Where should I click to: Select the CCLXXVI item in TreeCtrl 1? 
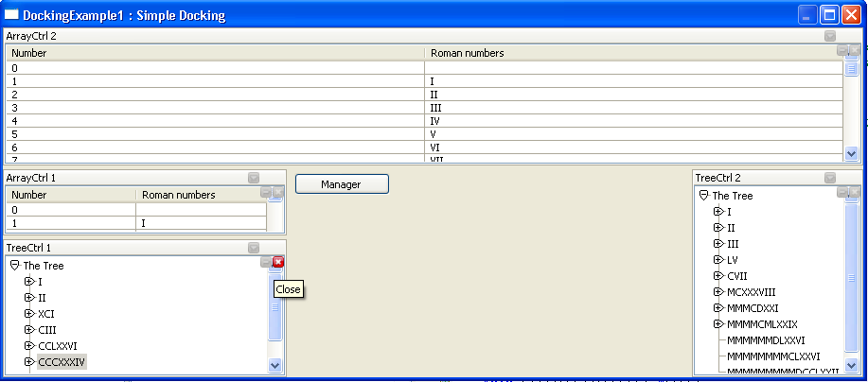coord(58,346)
